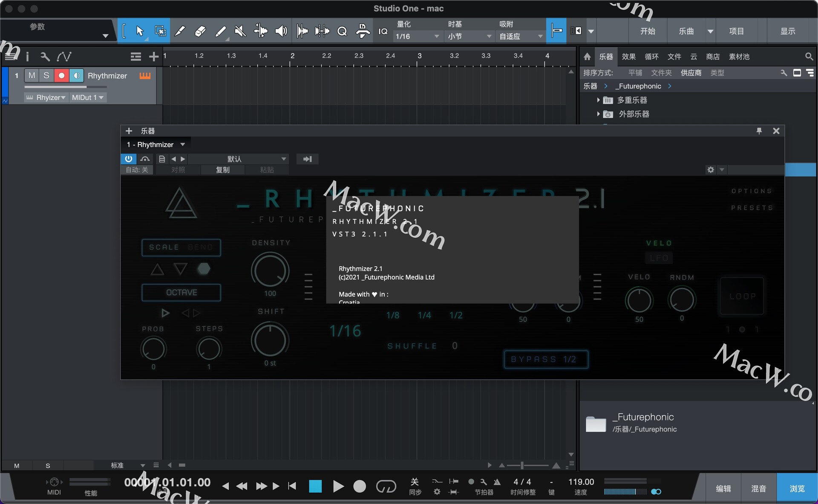Open the 默认 preset dropdown

point(239,159)
